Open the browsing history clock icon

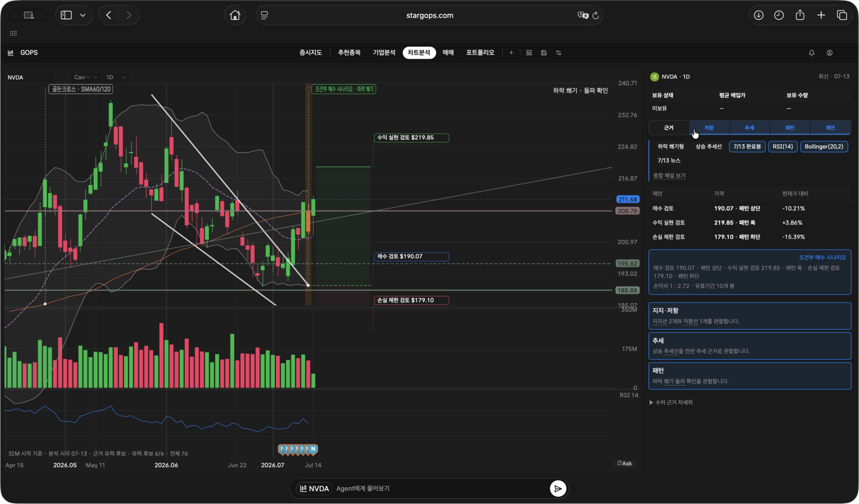pos(779,15)
